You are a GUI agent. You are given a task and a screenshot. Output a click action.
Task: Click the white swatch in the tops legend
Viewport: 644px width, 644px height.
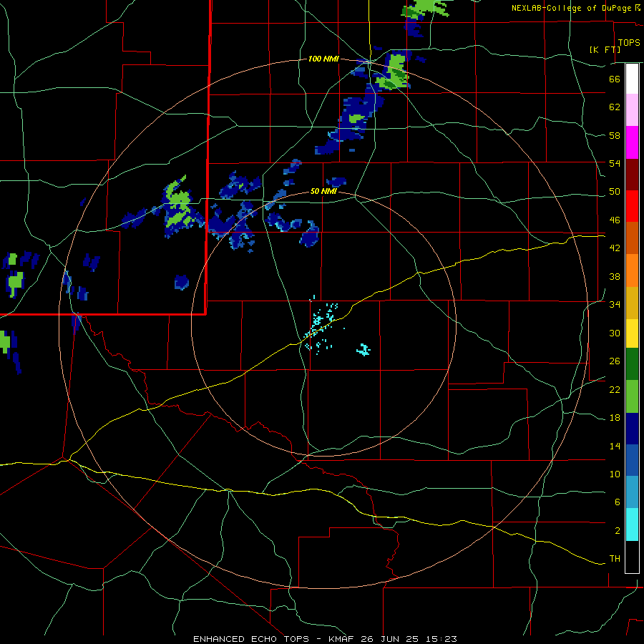[x=632, y=79]
